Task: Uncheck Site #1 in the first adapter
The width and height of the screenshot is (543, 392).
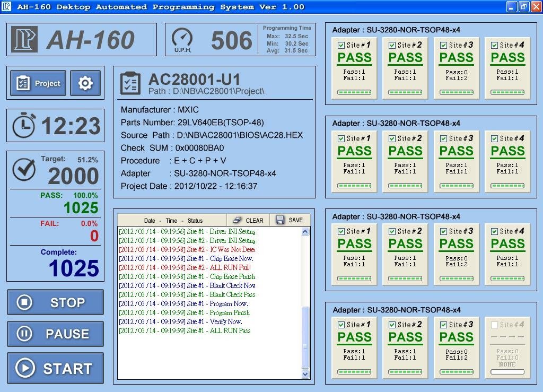Action: click(341, 45)
